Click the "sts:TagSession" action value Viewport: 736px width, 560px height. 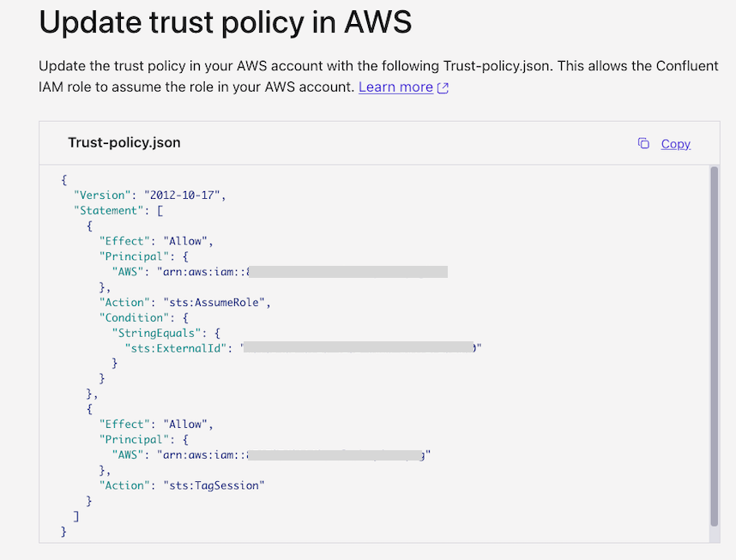pos(214,485)
